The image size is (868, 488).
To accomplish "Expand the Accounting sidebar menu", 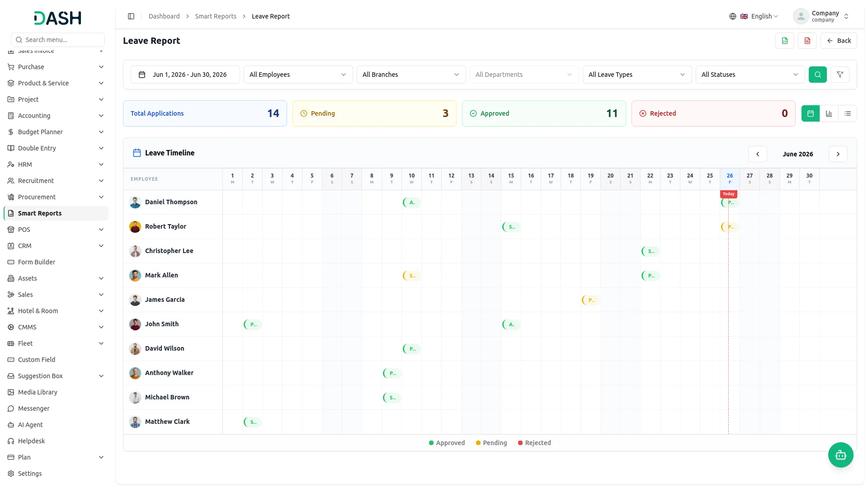I will tap(56, 116).
